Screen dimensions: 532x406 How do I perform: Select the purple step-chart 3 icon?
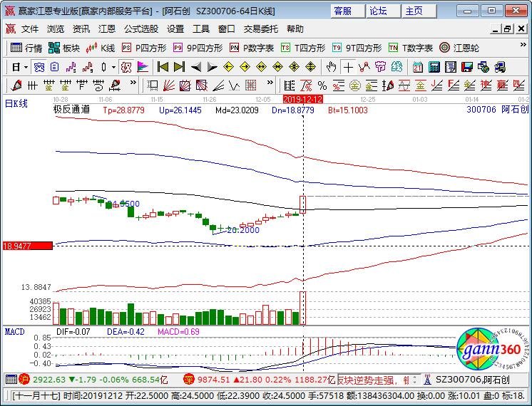pos(71,67)
